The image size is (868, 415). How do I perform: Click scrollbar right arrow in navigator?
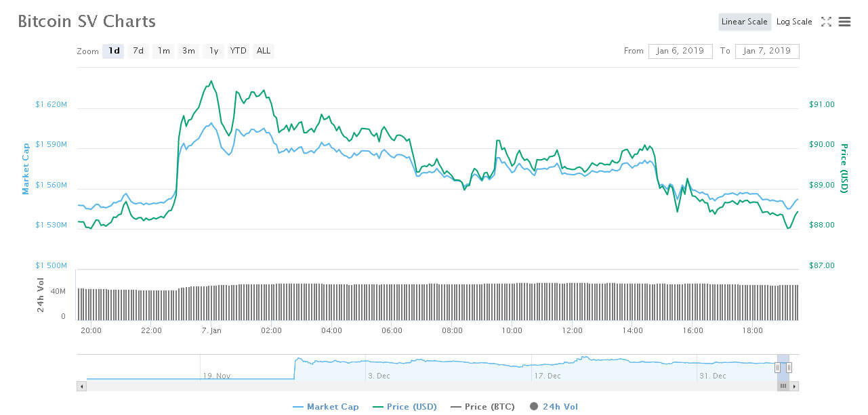click(794, 386)
